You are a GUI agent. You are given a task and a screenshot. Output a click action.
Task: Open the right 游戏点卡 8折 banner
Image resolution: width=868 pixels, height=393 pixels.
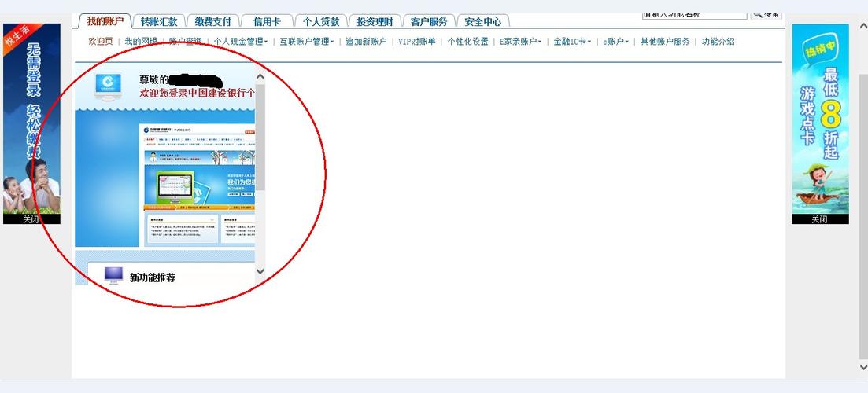pyautogui.click(x=820, y=119)
